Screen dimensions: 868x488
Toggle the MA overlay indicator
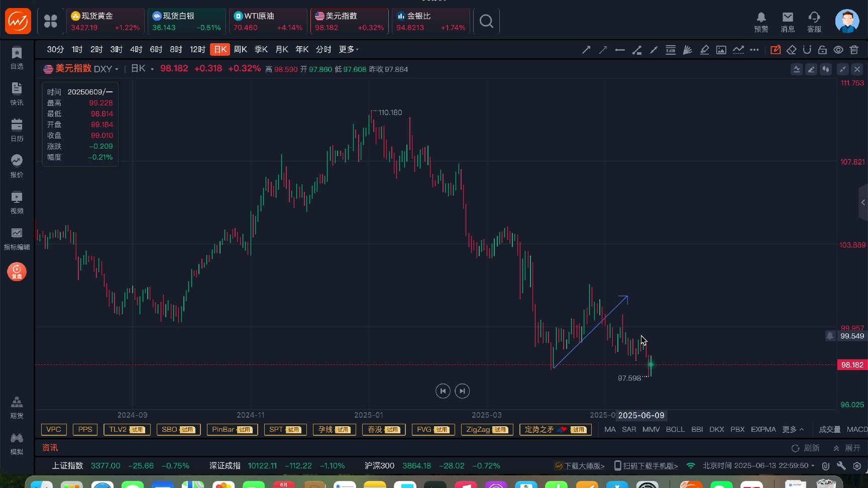[x=610, y=429]
